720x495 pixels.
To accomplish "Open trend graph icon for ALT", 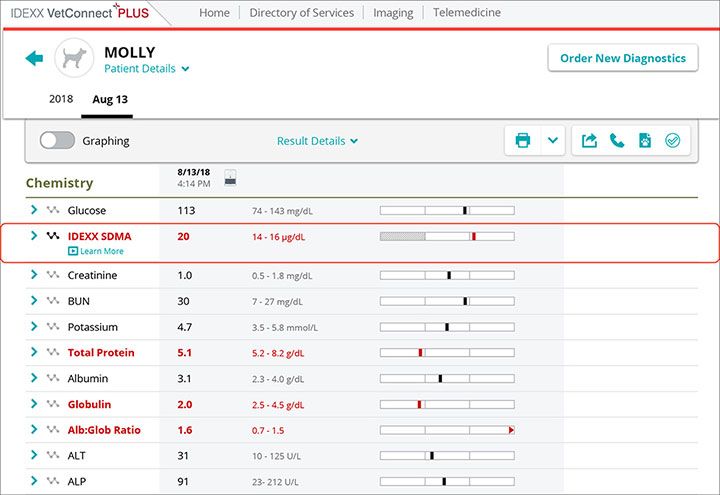I will tap(53, 455).
